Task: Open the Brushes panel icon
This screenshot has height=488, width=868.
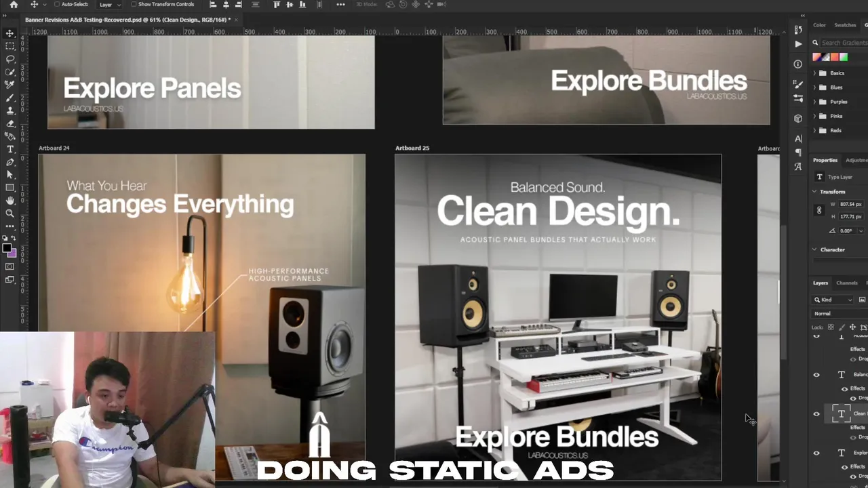Action: click(x=798, y=84)
